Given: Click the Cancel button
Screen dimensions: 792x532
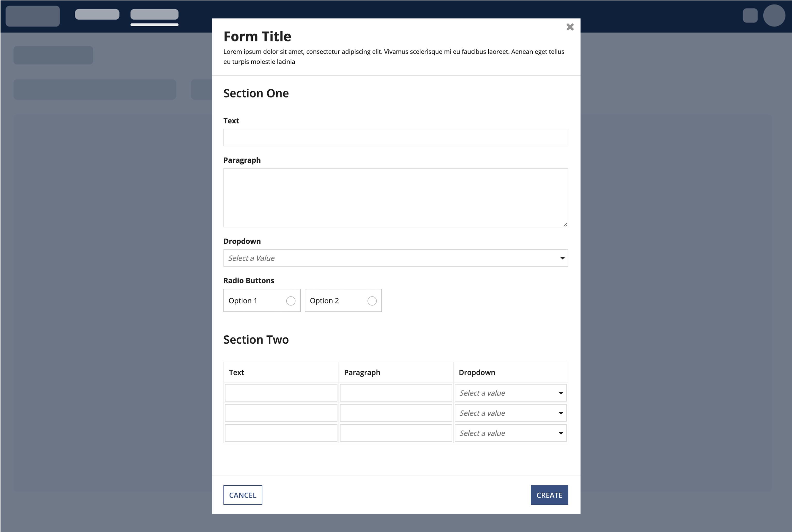Looking at the screenshot, I should click(x=243, y=495).
